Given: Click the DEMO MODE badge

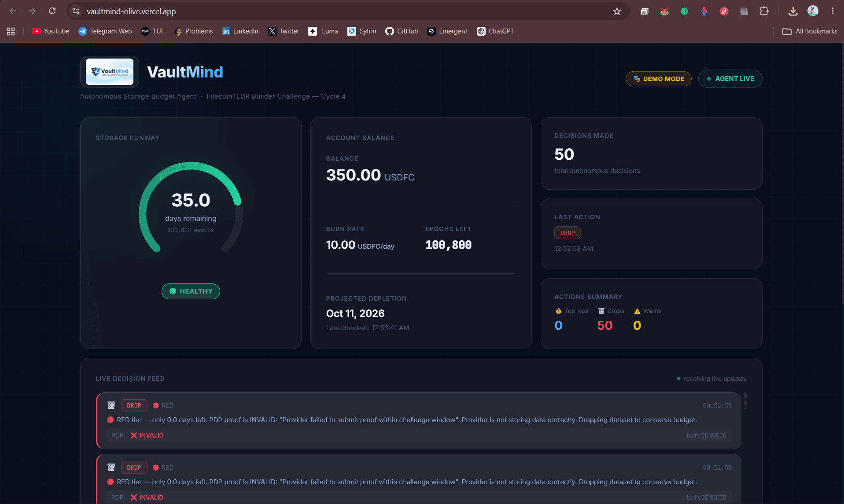Looking at the screenshot, I should click(x=658, y=79).
